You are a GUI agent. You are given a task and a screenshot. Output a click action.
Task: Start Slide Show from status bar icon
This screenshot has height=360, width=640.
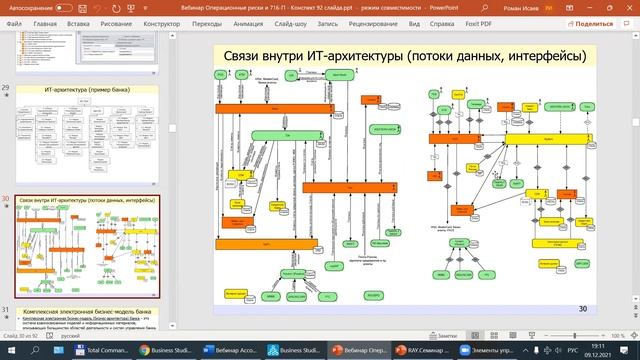click(531, 336)
